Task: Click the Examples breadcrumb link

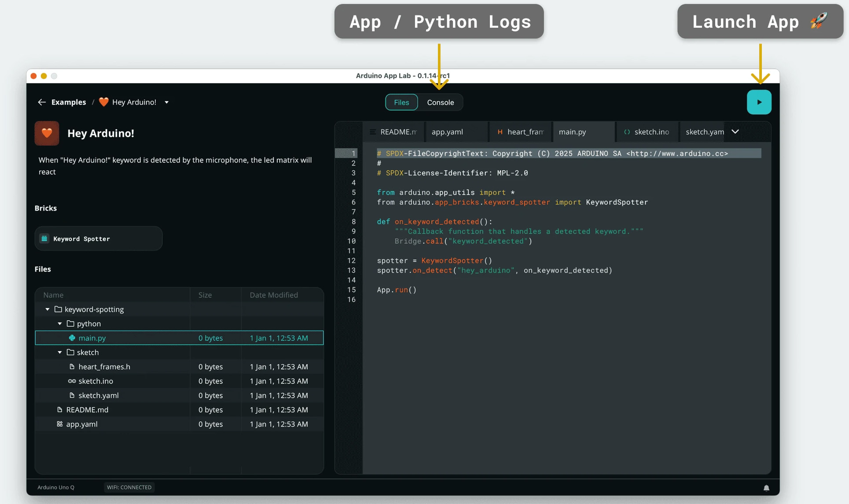Action: click(69, 102)
